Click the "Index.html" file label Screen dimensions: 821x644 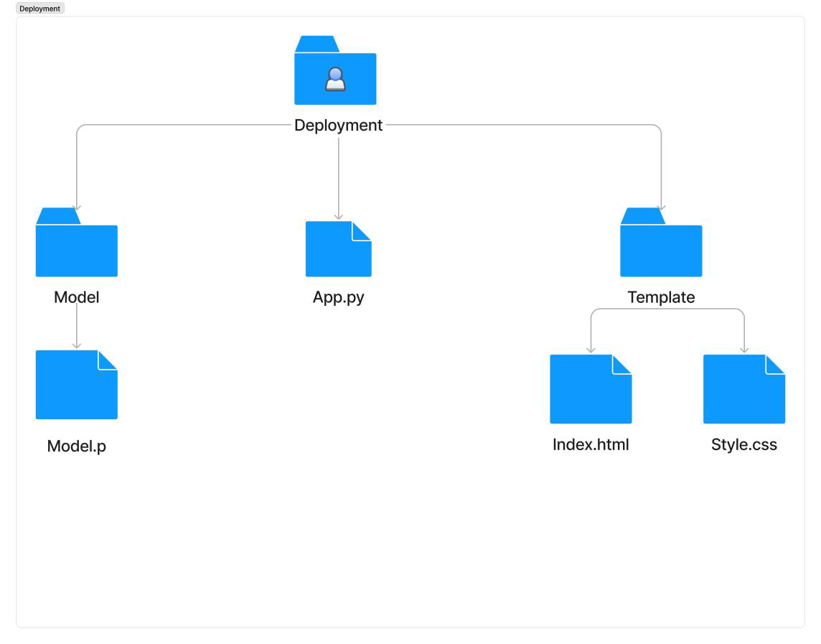tap(591, 444)
